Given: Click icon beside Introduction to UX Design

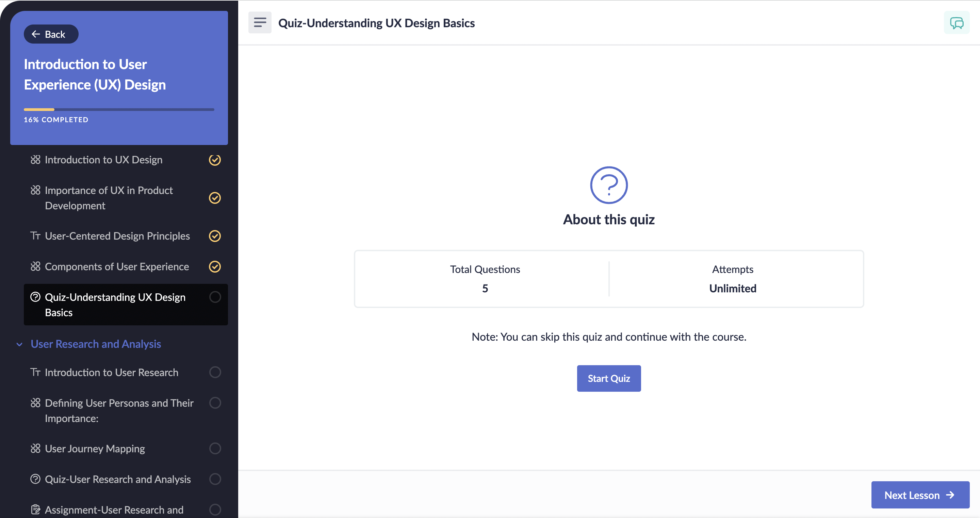Looking at the screenshot, I should click(x=35, y=160).
